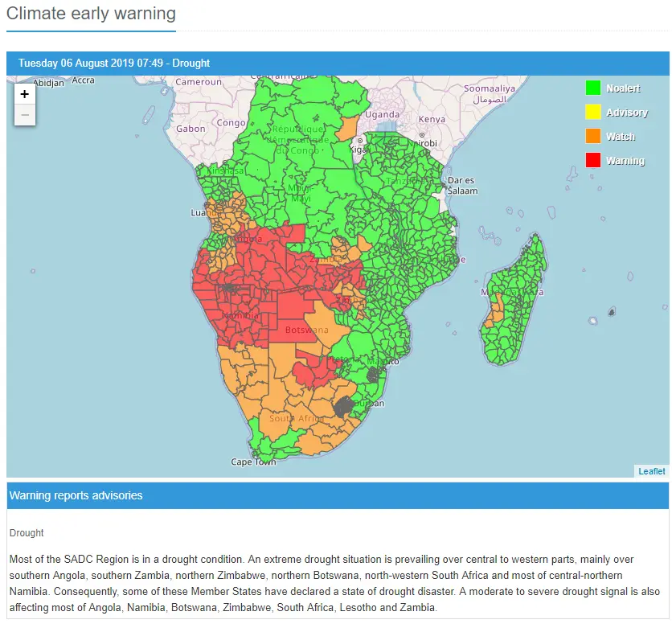Click the yellow Advisory legend swatch
Image resolution: width=672 pixels, height=628 pixels.
pyautogui.click(x=593, y=112)
